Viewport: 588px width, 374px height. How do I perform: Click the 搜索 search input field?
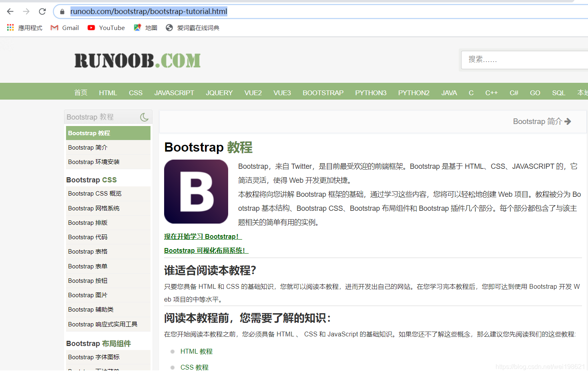pyautogui.click(x=524, y=60)
